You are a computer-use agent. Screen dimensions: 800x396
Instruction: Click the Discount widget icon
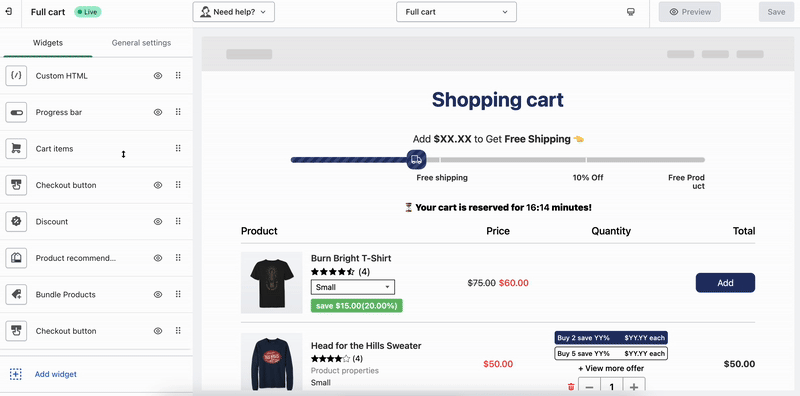tap(16, 221)
